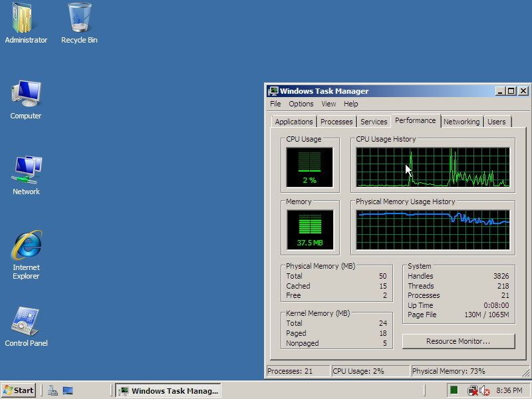Click the Up Time value 0:08:00
The image size is (532, 399).
pyautogui.click(x=496, y=305)
